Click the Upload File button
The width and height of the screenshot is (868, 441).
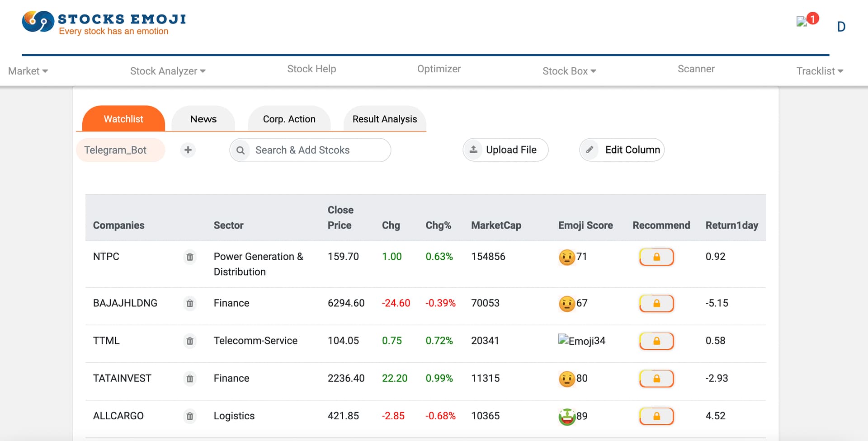[x=505, y=150]
